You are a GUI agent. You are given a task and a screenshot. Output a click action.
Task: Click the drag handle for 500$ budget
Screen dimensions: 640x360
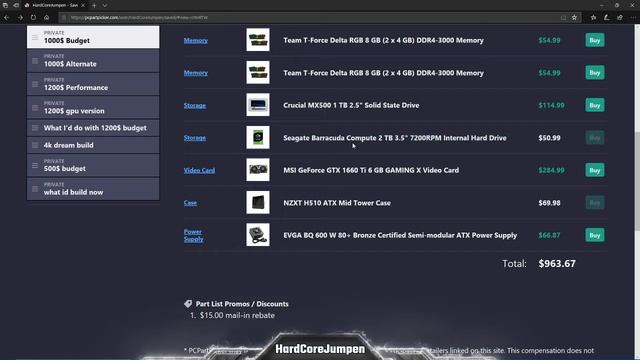pos(35,165)
